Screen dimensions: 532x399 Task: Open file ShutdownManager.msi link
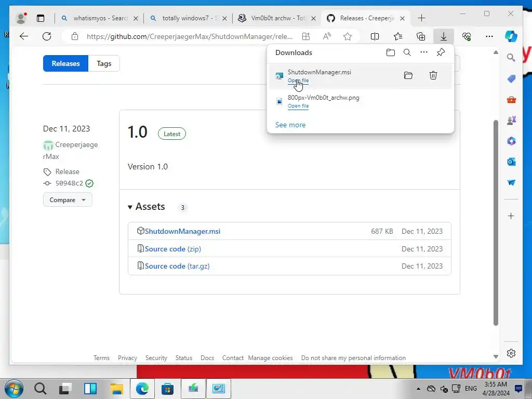tap(298, 81)
